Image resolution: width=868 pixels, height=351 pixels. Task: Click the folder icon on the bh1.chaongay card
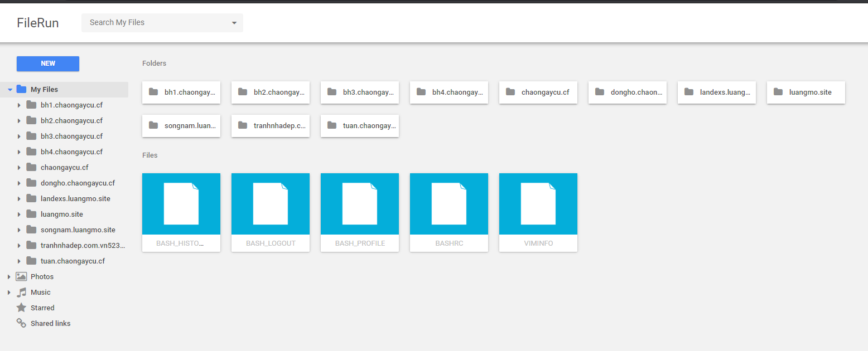[x=153, y=92]
